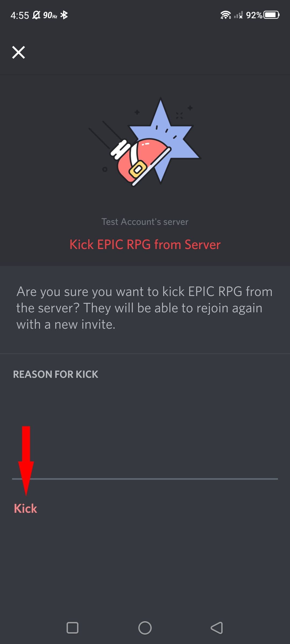Tap the Test Account's server label
The width and height of the screenshot is (290, 644).
coord(145,222)
